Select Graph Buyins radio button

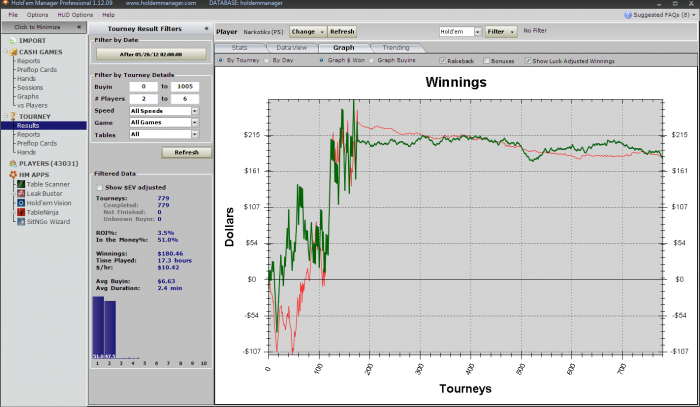[371, 60]
